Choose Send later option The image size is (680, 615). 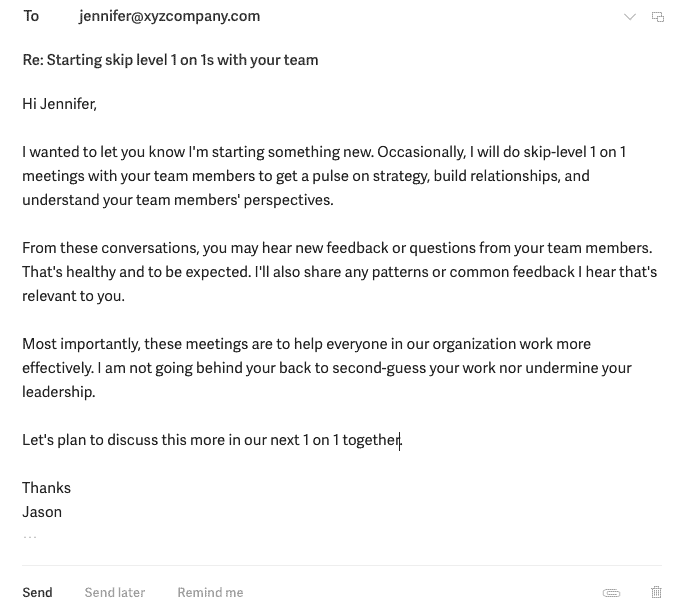coord(115,592)
